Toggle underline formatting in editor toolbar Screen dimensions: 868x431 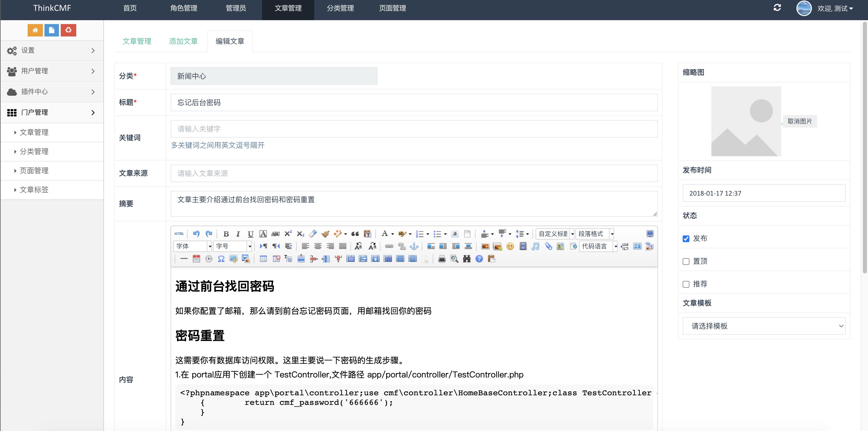250,234
